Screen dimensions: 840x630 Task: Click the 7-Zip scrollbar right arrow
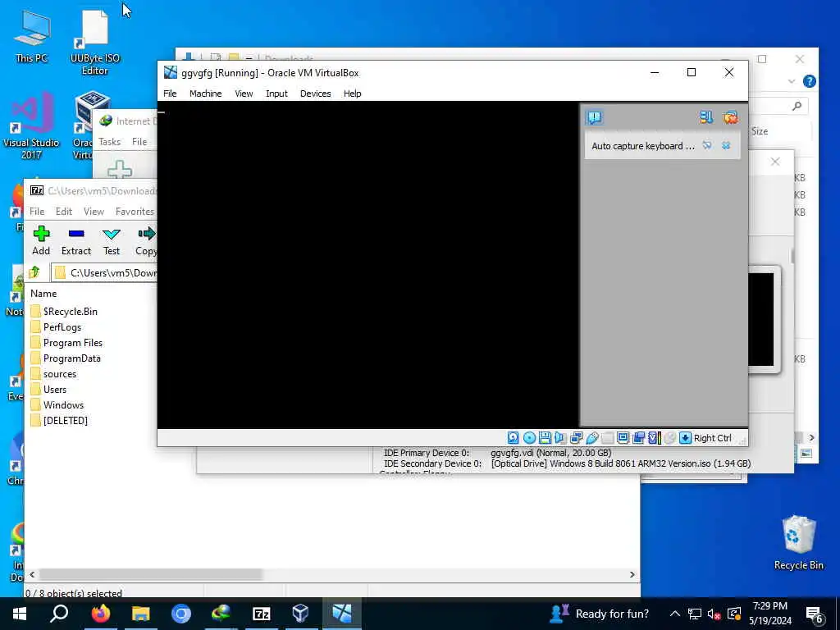632,574
